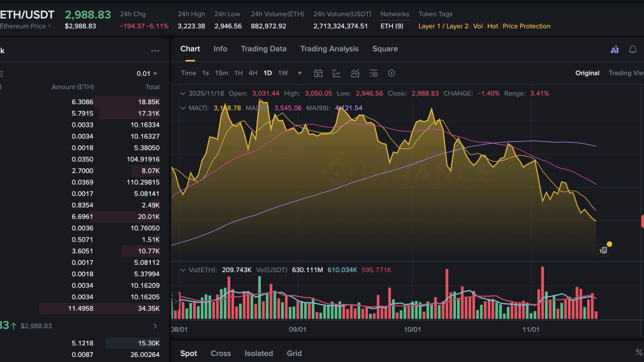Open the 0.01 price precision dropdown
This screenshot has width=644, height=362.
coord(147,74)
